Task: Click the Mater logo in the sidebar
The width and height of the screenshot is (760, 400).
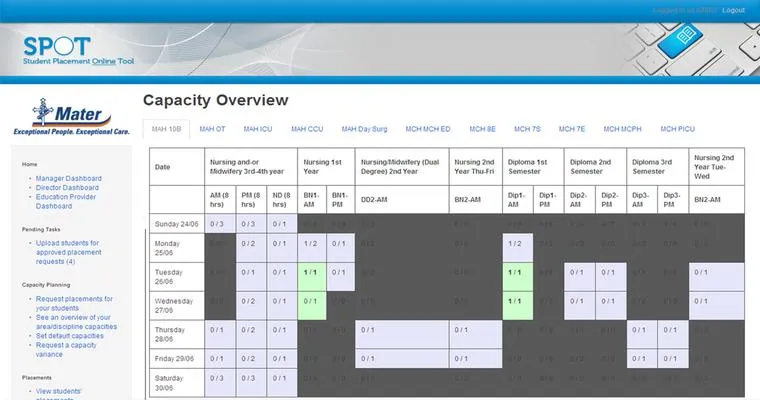Action: tap(71, 117)
